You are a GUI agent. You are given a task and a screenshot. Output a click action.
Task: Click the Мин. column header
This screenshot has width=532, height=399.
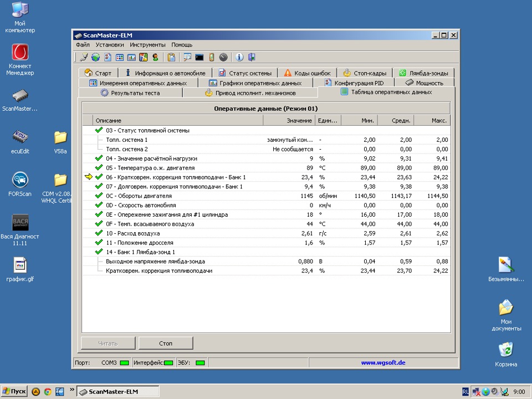pyautogui.click(x=359, y=120)
